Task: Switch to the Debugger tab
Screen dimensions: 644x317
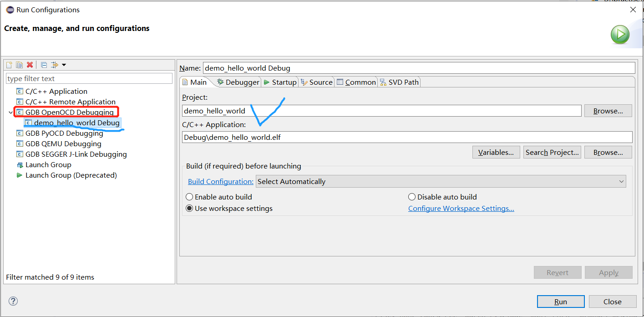Action: coord(238,82)
